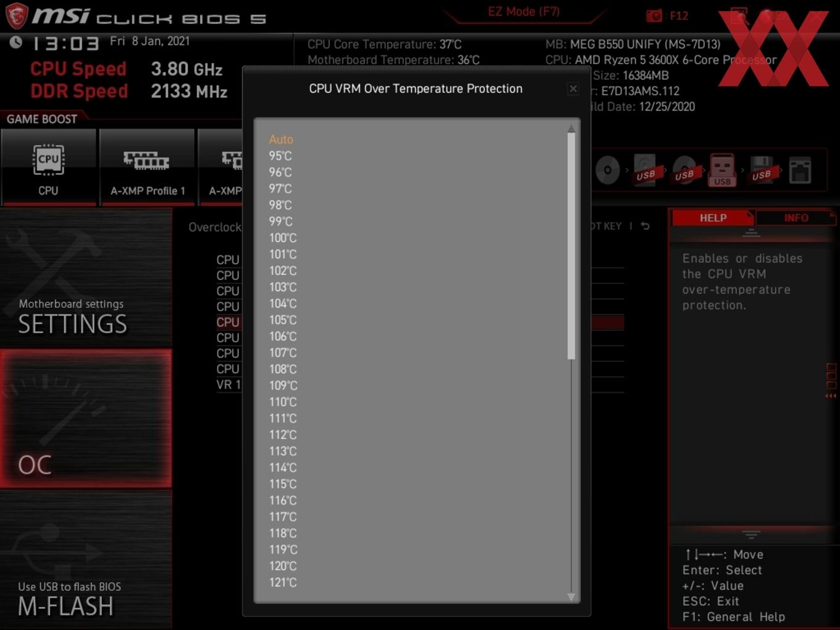Click the CPU chip icon in Game Boost
Image resolution: width=840 pixels, height=630 pixels.
pyautogui.click(x=48, y=160)
